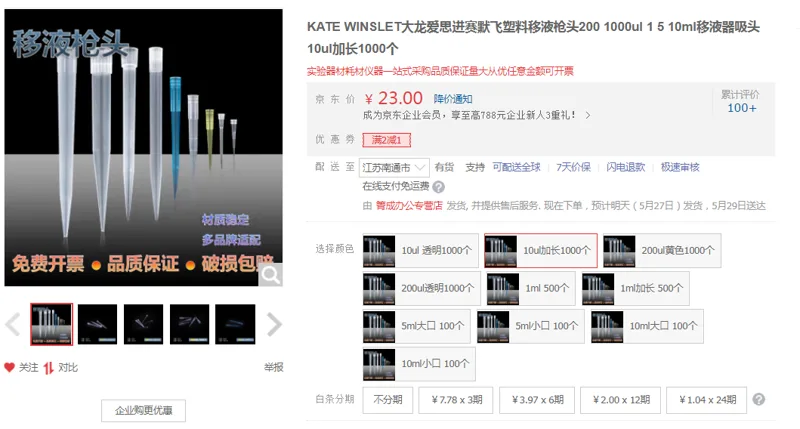
Task: Click the next thumbnails arrow
Action: [274, 324]
